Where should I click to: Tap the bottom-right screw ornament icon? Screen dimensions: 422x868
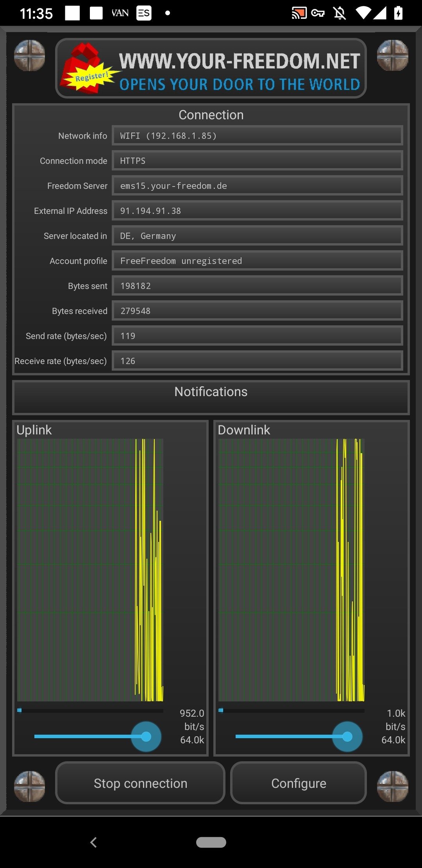(393, 786)
